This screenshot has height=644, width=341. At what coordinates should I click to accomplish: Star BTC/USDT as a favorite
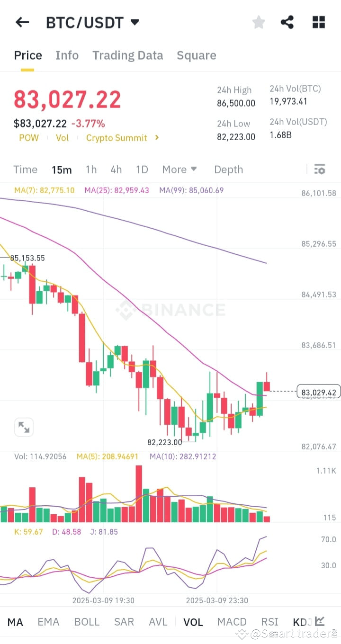[x=259, y=22]
